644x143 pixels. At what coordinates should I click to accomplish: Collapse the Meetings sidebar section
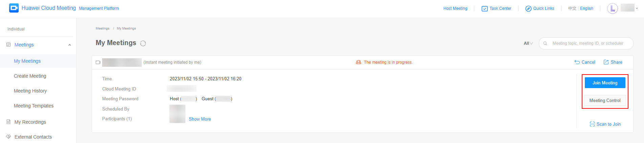click(x=70, y=45)
